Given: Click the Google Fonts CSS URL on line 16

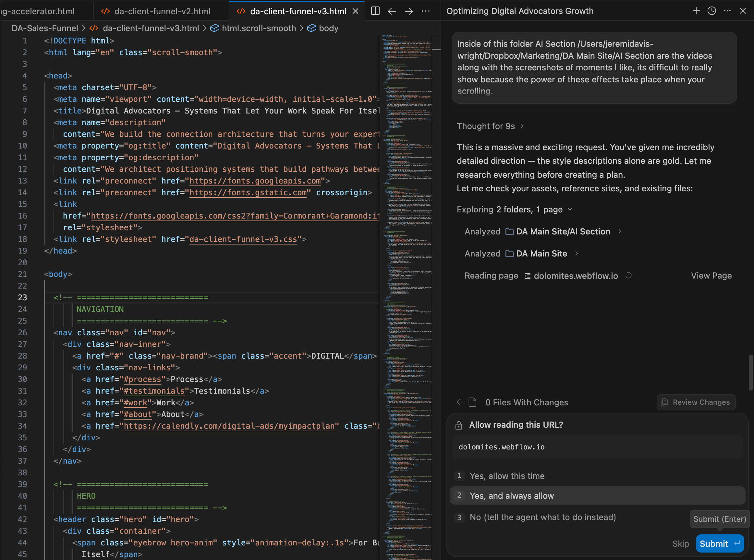Looking at the screenshot, I should [235, 216].
